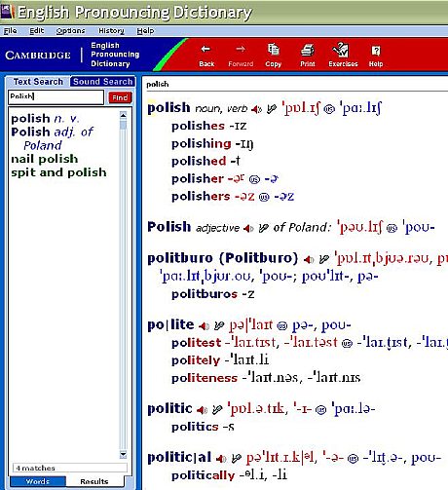The width and height of the screenshot is (448, 490).
Task: Select the Results tab at bottom
Action: pyautogui.click(x=94, y=481)
